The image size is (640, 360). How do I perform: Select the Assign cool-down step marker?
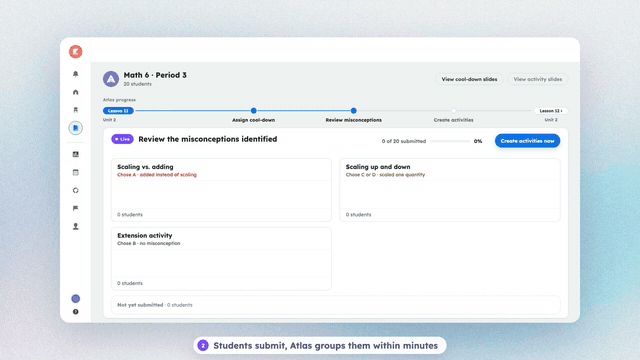(253, 111)
